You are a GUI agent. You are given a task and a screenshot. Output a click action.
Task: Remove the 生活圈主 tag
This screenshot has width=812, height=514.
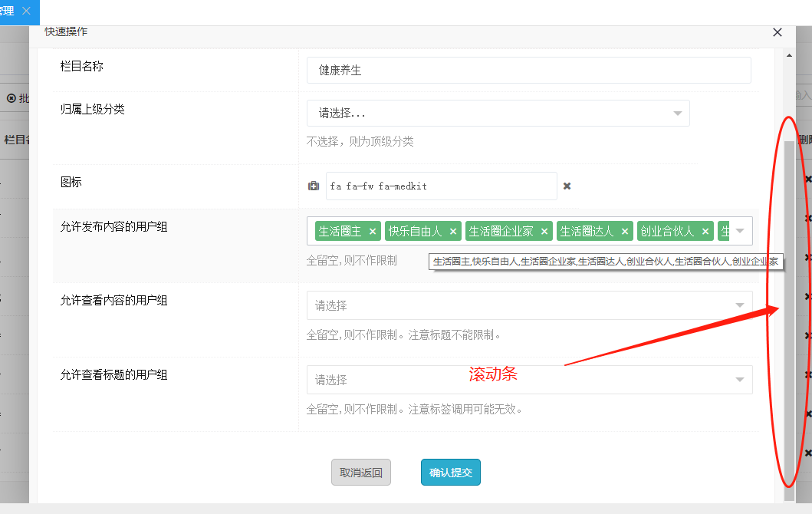click(x=373, y=232)
